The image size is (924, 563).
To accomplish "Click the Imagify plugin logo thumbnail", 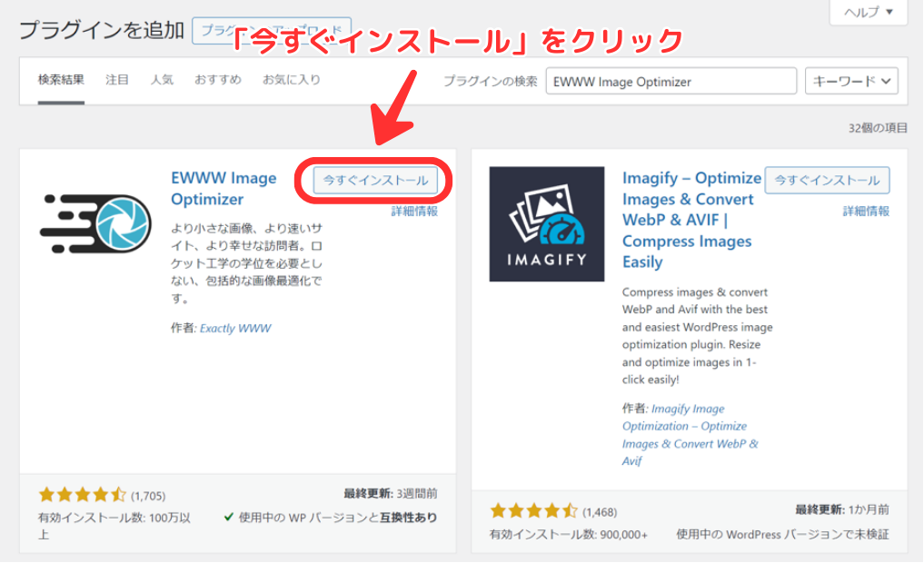I will [546, 223].
